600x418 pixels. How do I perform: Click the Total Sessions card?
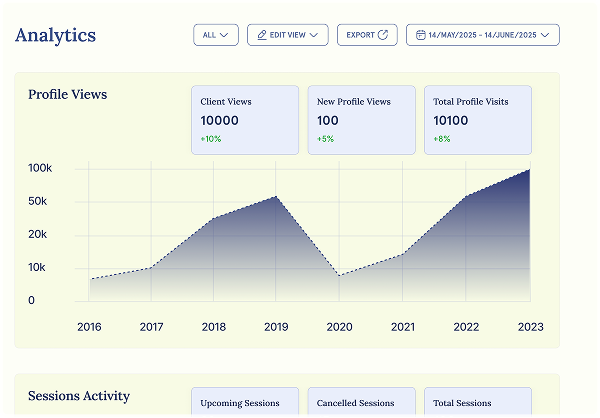click(x=477, y=402)
